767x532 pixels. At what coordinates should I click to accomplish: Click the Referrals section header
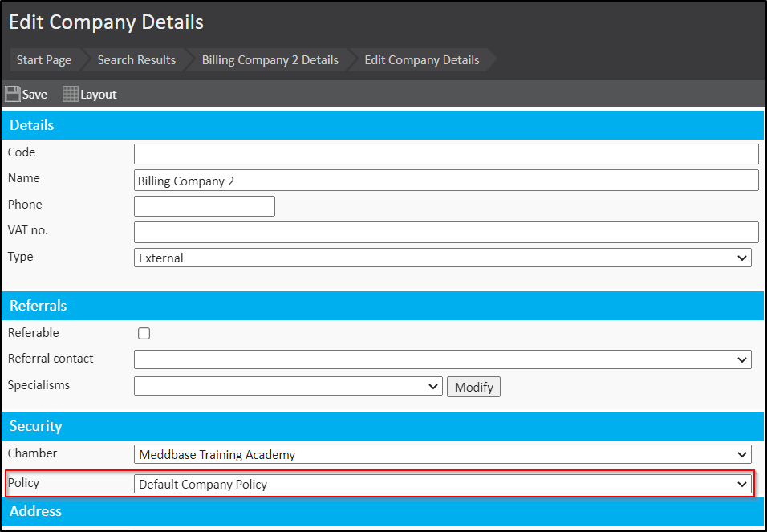tap(383, 306)
